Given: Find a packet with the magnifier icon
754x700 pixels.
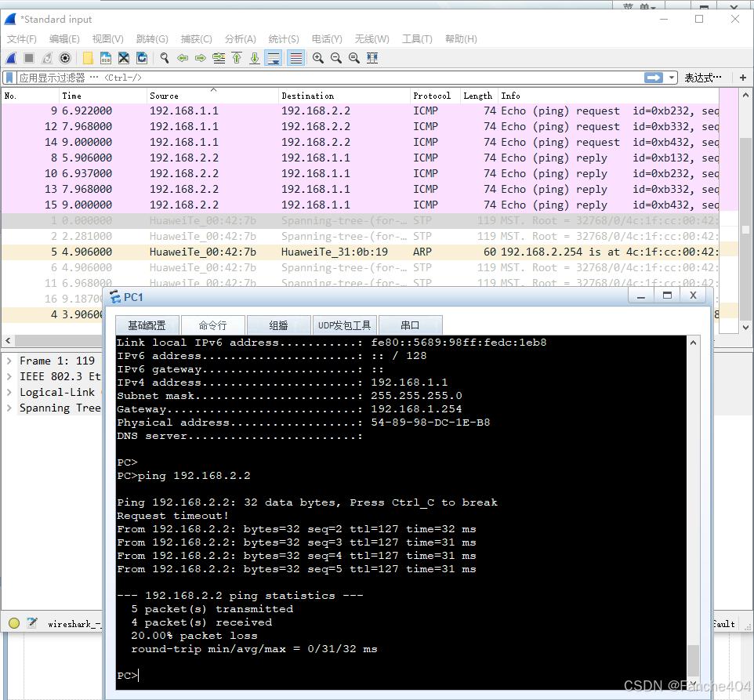Looking at the screenshot, I should (x=165, y=58).
